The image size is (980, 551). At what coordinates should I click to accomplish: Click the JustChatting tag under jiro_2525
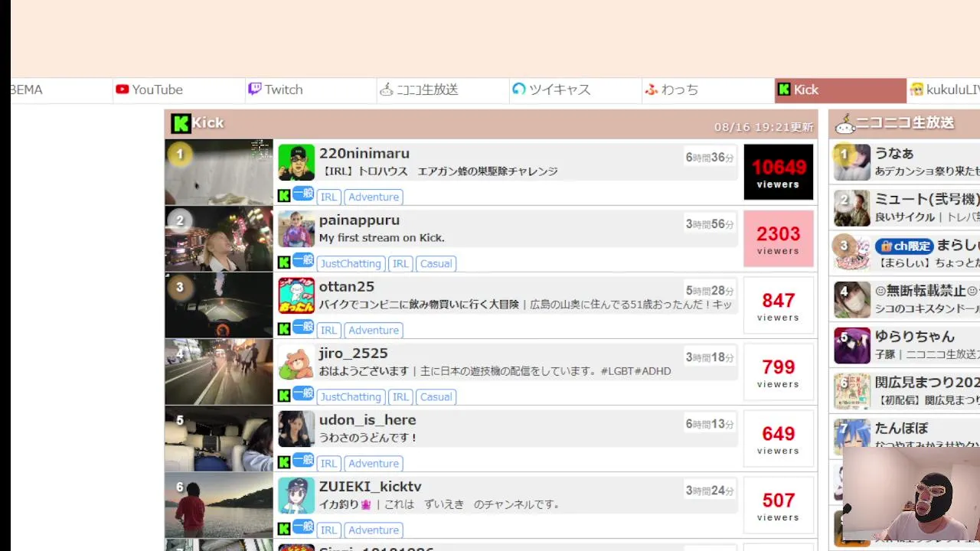coord(351,396)
